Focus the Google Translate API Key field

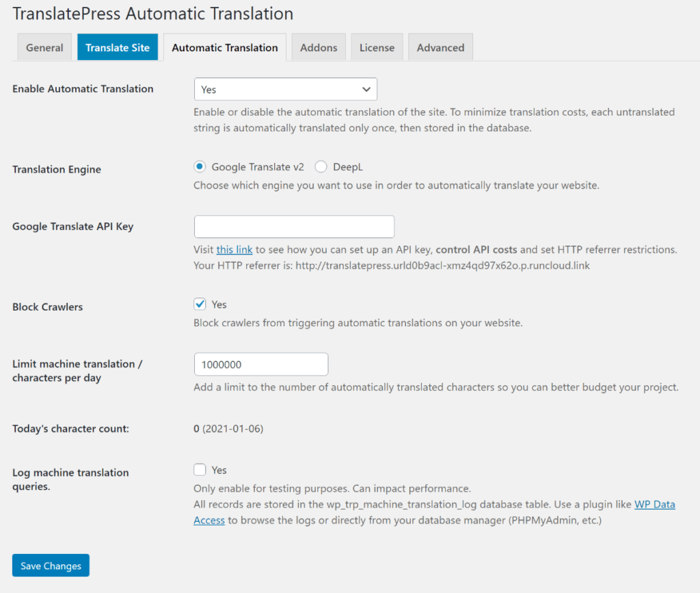[x=294, y=226]
